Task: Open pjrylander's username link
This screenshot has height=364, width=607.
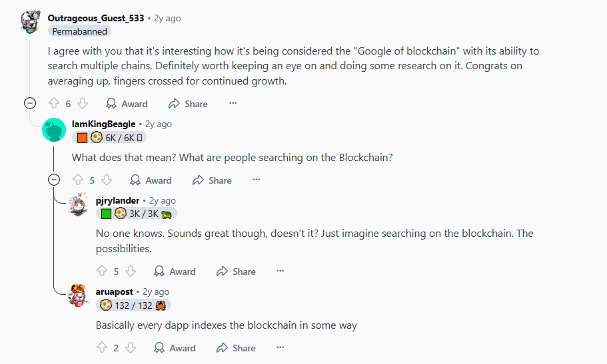Action: 117,200
